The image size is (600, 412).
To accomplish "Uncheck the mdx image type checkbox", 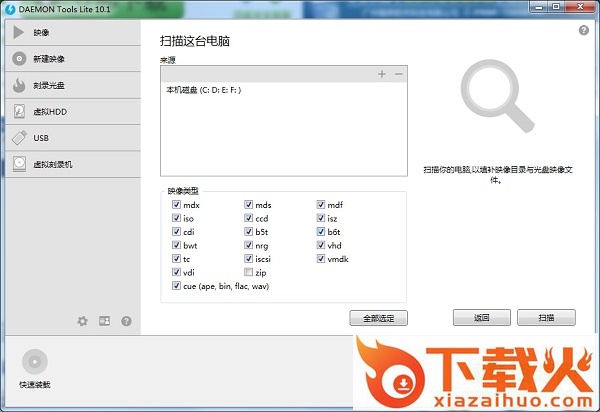I will pos(177,205).
